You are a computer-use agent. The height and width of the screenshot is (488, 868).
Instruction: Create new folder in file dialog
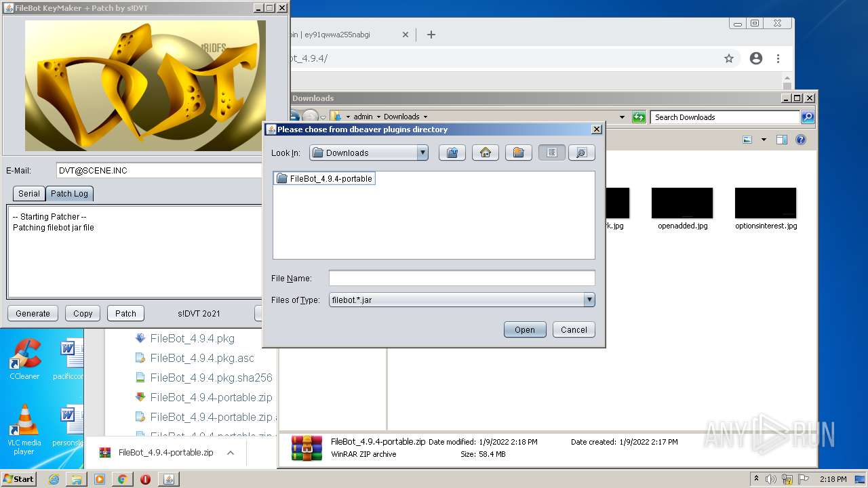519,152
